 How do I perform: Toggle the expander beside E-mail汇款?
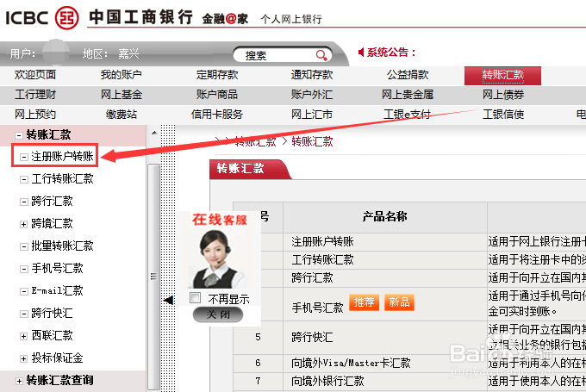pyautogui.click(x=24, y=291)
